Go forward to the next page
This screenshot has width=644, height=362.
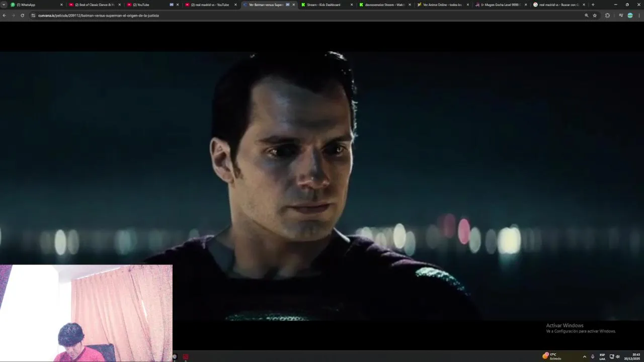(13, 16)
